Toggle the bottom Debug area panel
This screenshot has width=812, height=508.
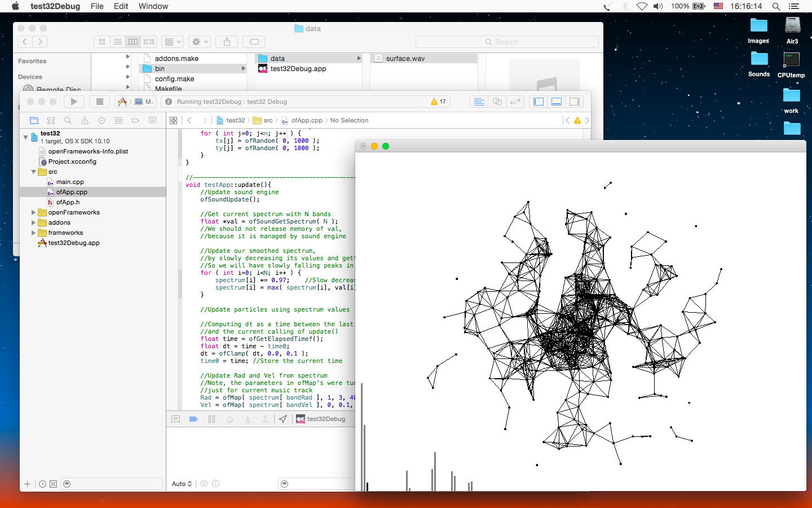557,102
